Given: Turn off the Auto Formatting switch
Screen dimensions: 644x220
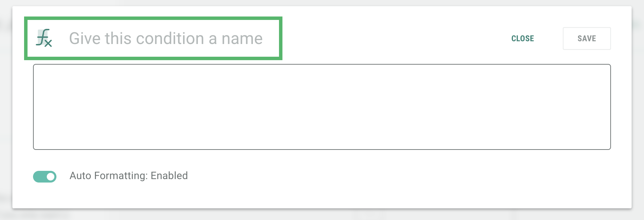Looking at the screenshot, I should 45,177.
